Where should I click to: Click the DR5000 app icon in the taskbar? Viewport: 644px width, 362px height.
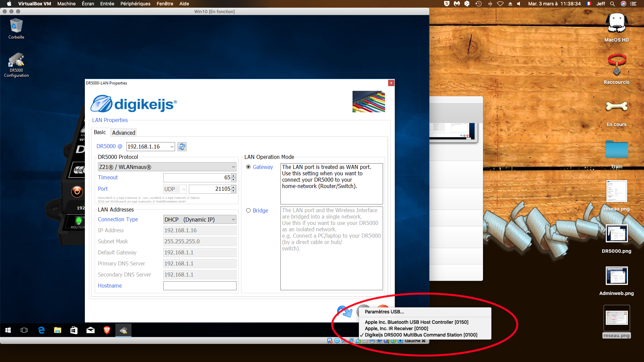[123, 330]
